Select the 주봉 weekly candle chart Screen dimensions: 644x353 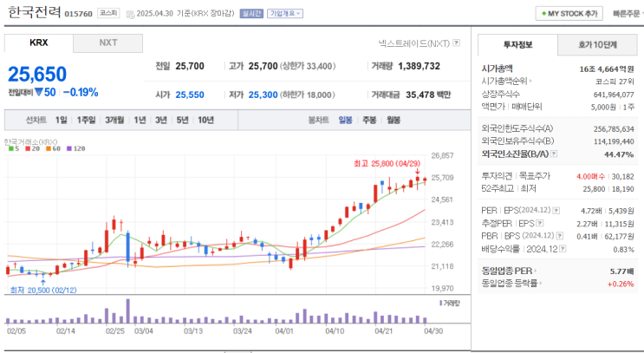coord(369,120)
